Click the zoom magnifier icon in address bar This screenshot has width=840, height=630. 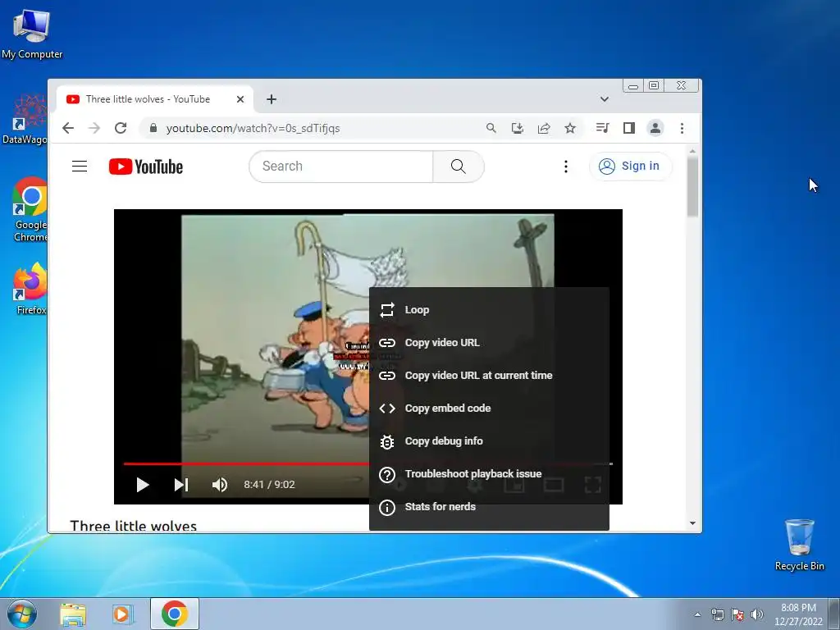[x=491, y=128]
